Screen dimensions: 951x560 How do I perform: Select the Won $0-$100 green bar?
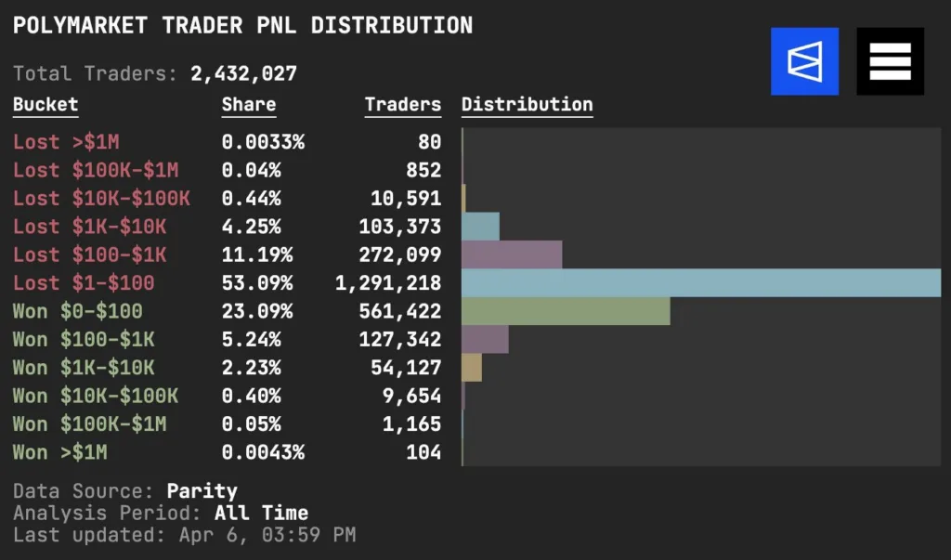566,311
